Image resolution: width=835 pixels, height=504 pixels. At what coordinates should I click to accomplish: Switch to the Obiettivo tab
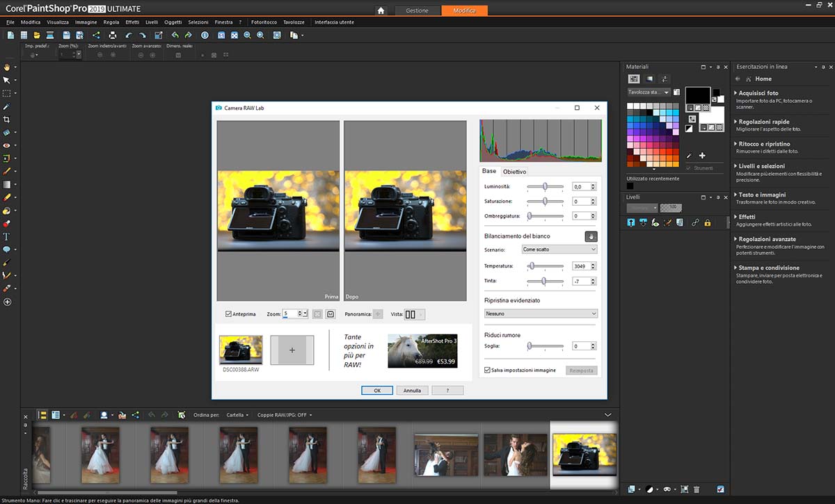point(515,172)
